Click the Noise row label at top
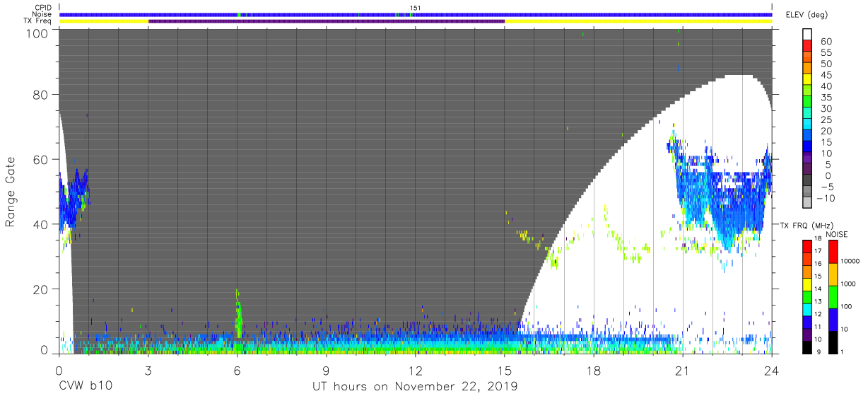 click(x=42, y=14)
